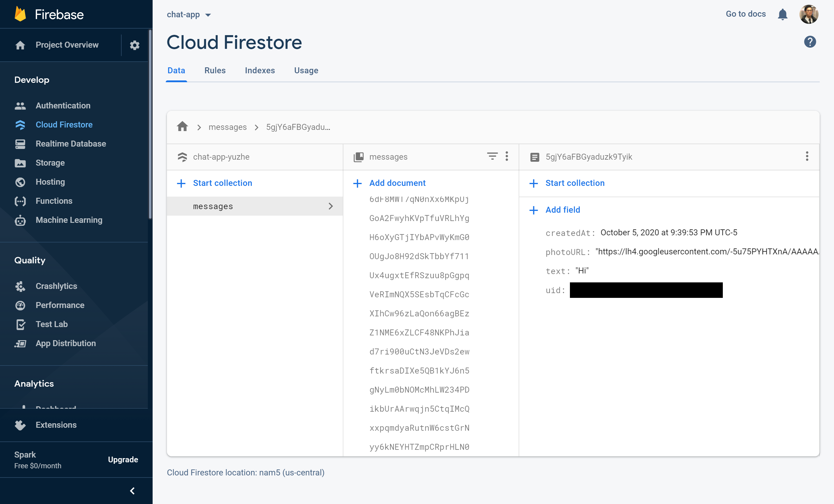Switch to the Rules tab
The width and height of the screenshot is (834, 504).
[x=215, y=70]
